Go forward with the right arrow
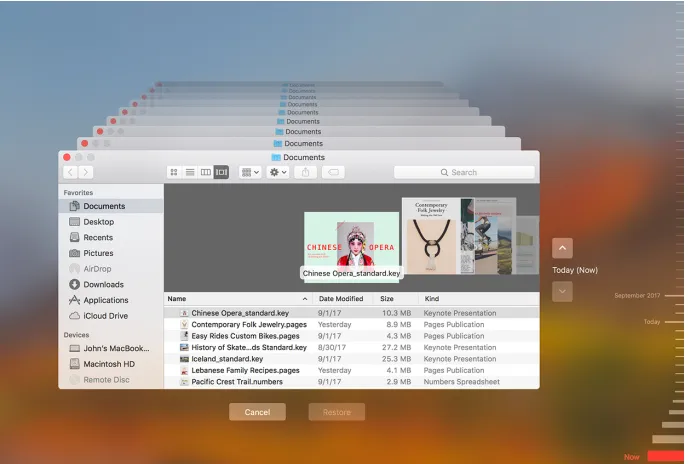The width and height of the screenshot is (690, 464). coord(86,172)
